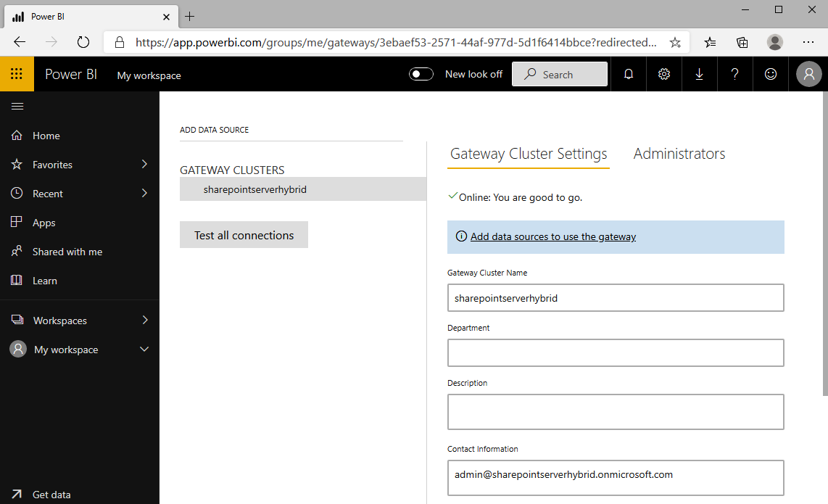
Task: Switch to Gateway Cluster Settings tab
Action: pos(529,154)
